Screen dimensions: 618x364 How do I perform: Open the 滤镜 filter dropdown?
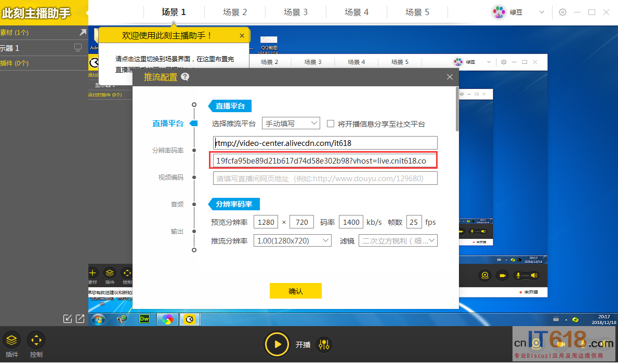tap(398, 240)
